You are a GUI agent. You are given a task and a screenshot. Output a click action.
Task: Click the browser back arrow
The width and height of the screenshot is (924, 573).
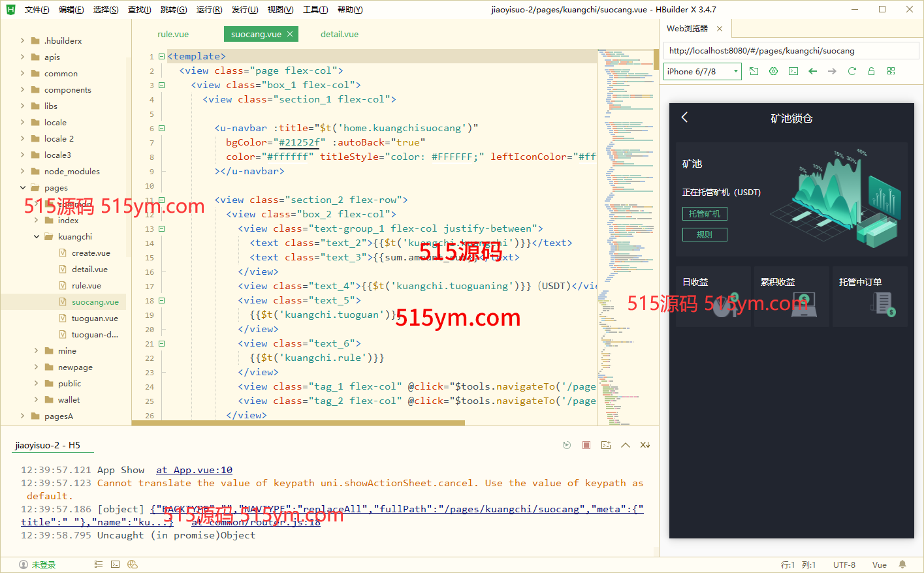pos(812,71)
